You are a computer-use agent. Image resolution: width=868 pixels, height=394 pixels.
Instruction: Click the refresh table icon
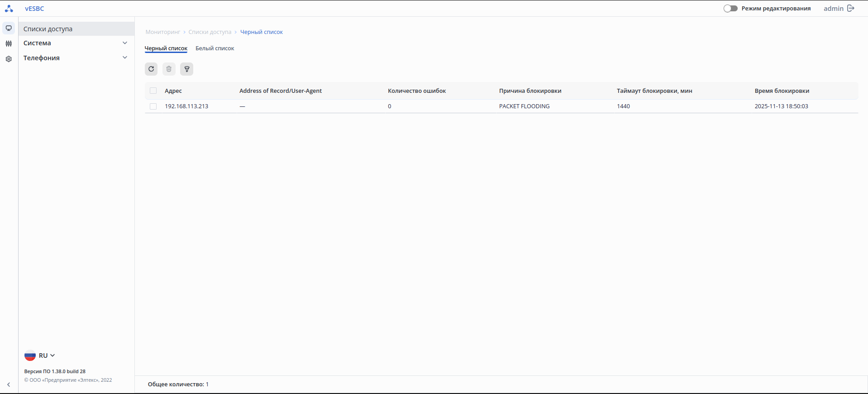pyautogui.click(x=151, y=69)
